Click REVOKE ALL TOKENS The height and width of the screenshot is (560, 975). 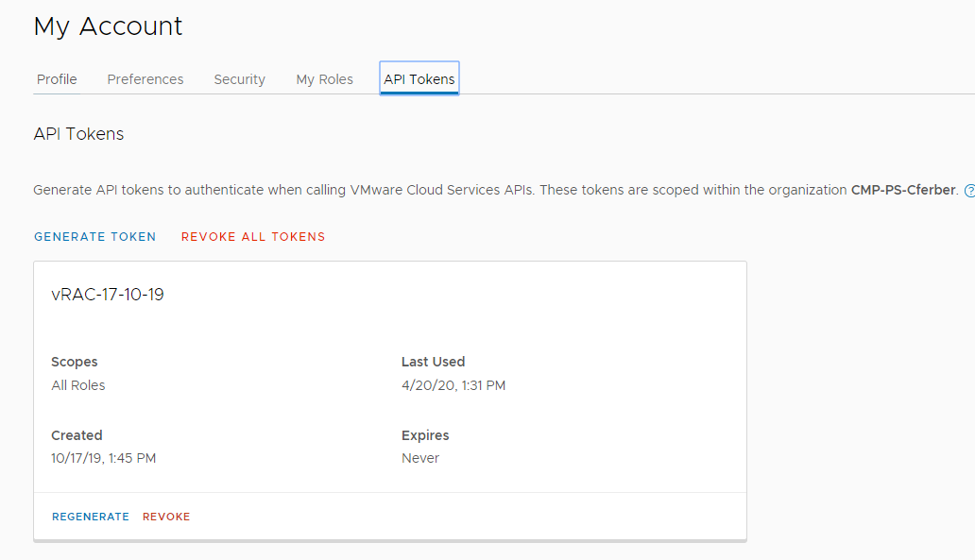click(253, 237)
